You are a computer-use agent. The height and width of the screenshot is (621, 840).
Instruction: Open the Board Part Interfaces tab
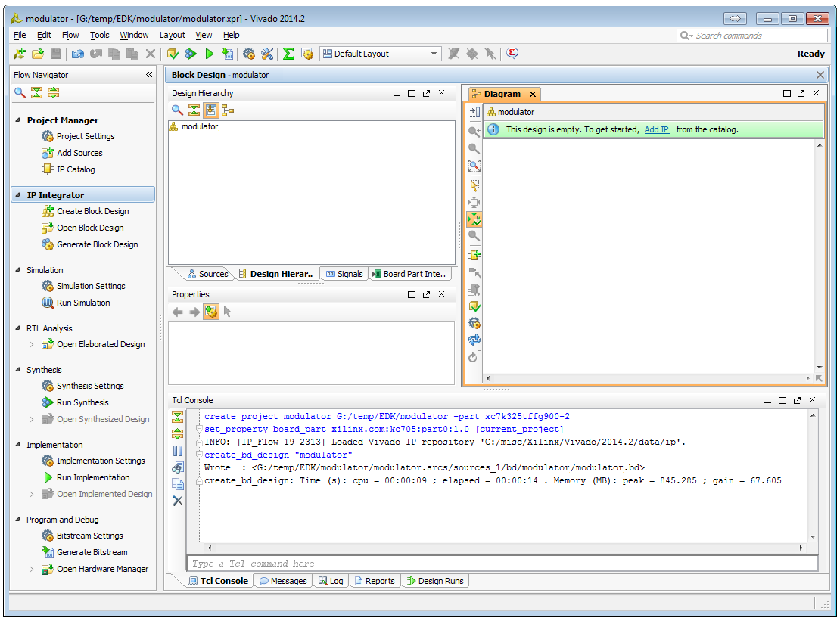coord(410,274)
